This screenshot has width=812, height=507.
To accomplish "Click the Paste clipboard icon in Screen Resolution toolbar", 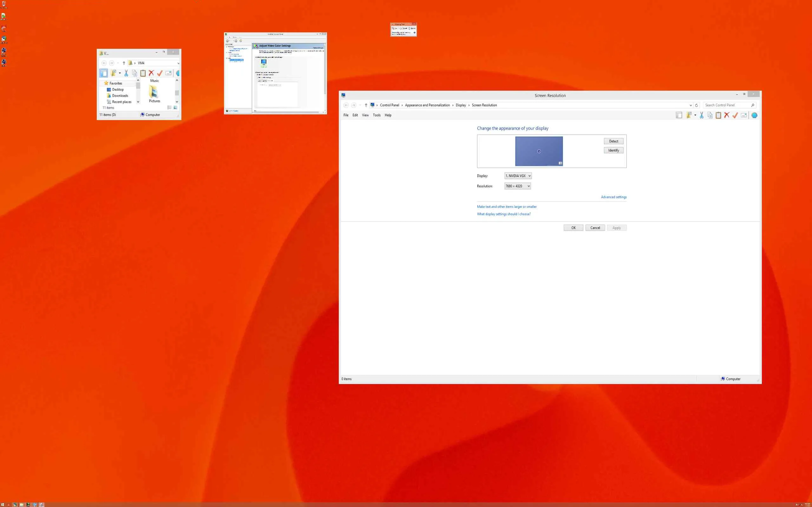I will click(718, 115).
